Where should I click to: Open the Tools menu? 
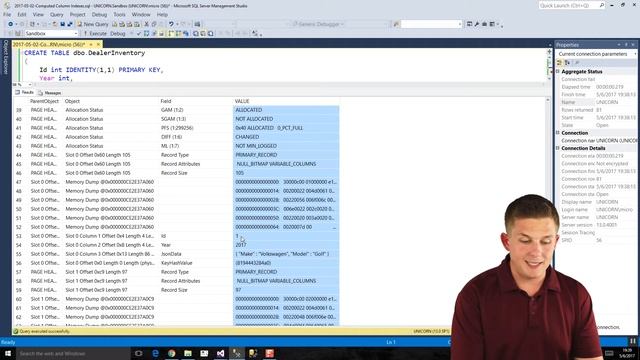pos(119,15)
